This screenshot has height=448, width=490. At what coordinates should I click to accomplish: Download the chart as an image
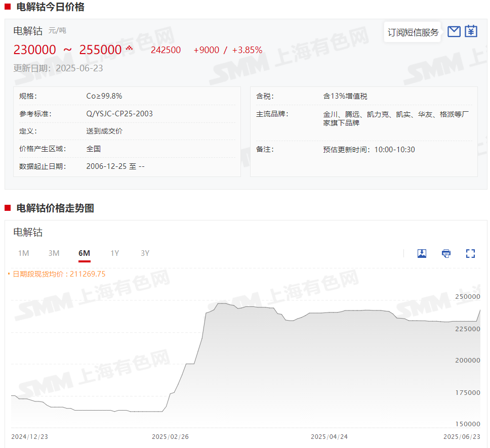[x=422, y=253]
